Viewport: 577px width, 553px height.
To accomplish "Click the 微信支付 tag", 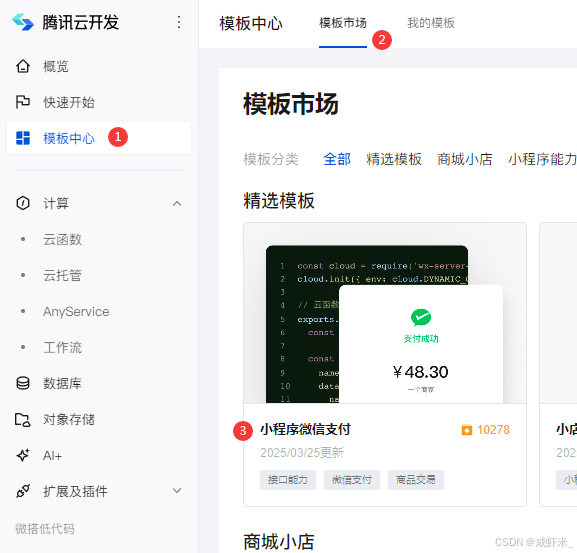I will 352,480.
